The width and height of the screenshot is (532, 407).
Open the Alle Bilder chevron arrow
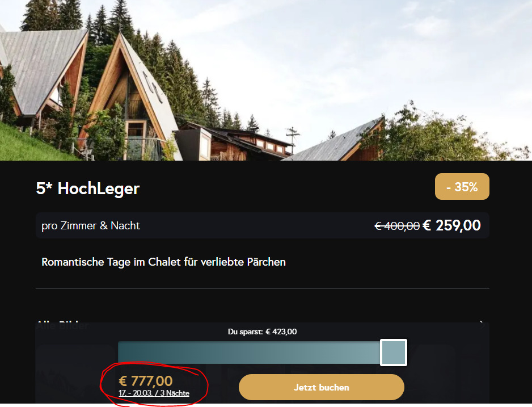(482, 324)
